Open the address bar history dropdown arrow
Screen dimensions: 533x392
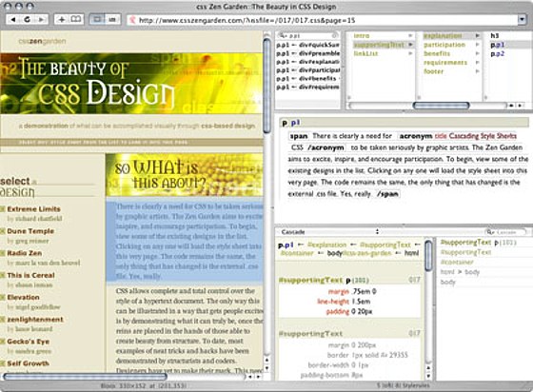point(523,20)
